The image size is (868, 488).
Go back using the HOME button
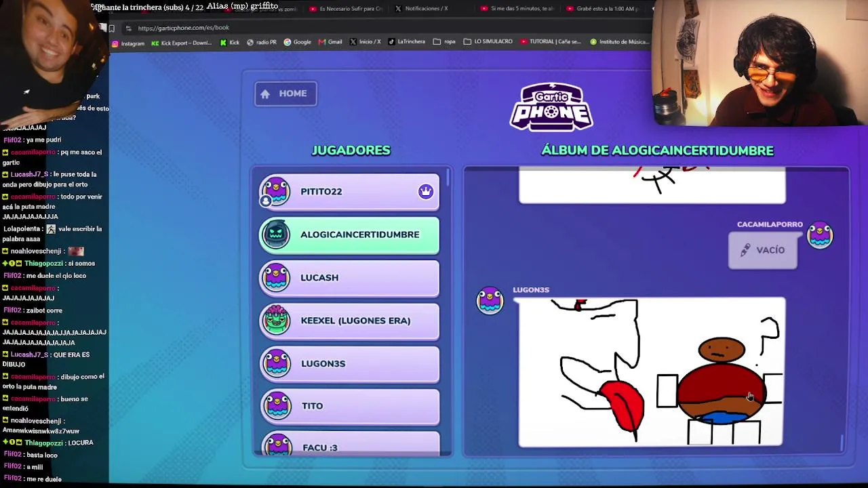(x=285, y=94)
